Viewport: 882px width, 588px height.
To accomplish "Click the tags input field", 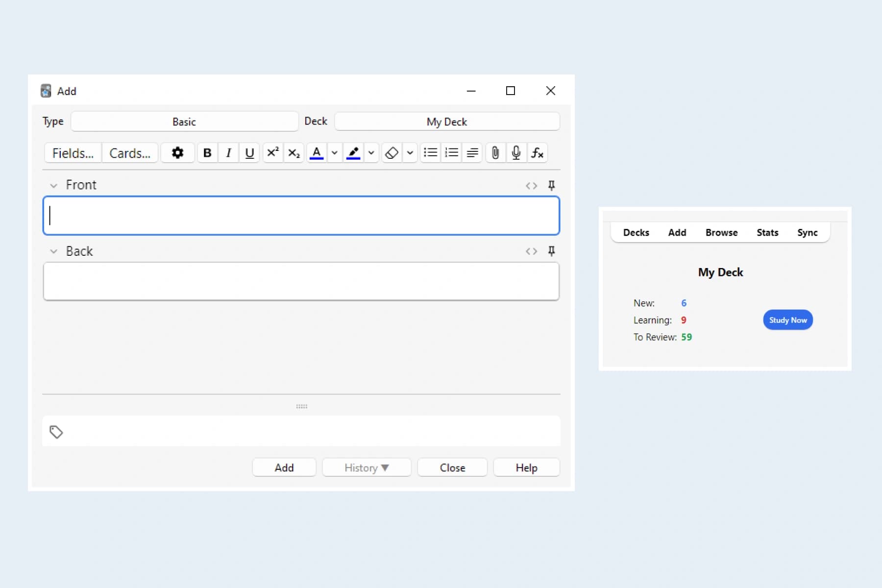I will pos(301,431).
